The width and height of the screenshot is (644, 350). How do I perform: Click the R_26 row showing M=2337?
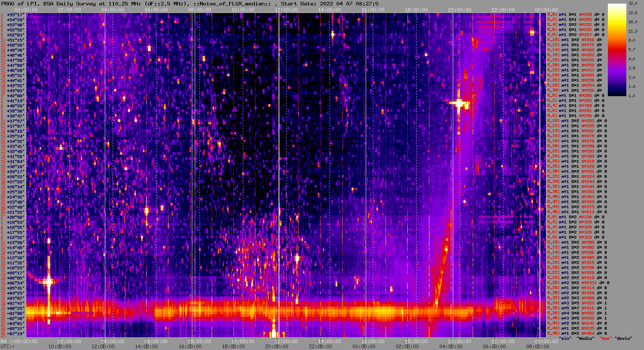(x=578, y=283)
